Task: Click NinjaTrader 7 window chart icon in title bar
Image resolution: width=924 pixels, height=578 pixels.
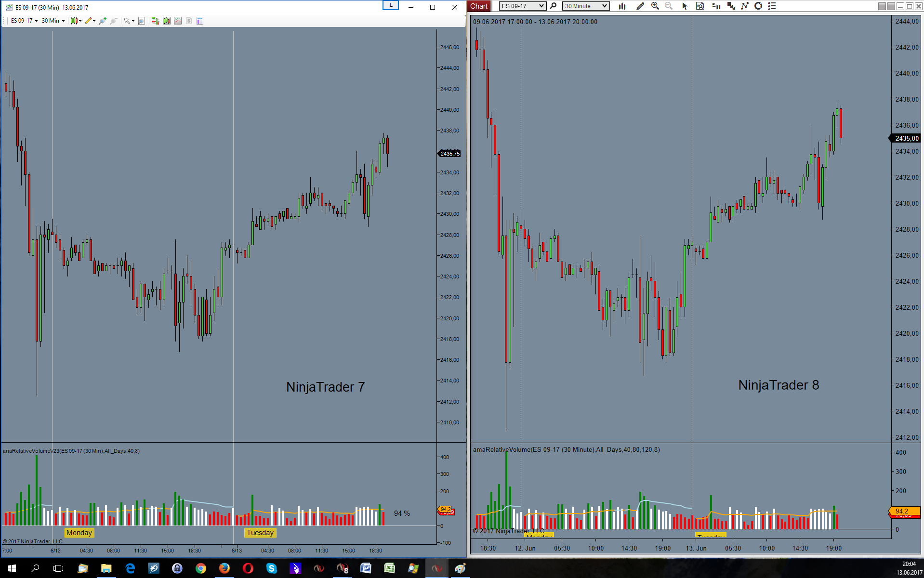Action: 9,7
